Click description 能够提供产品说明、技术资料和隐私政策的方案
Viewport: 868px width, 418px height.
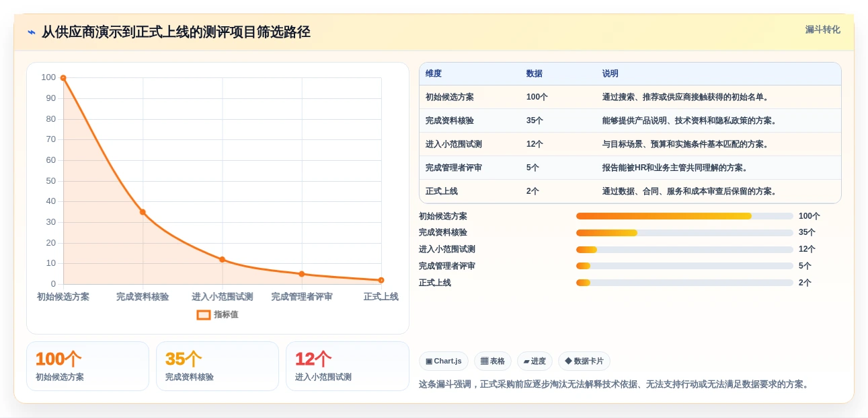690,121
